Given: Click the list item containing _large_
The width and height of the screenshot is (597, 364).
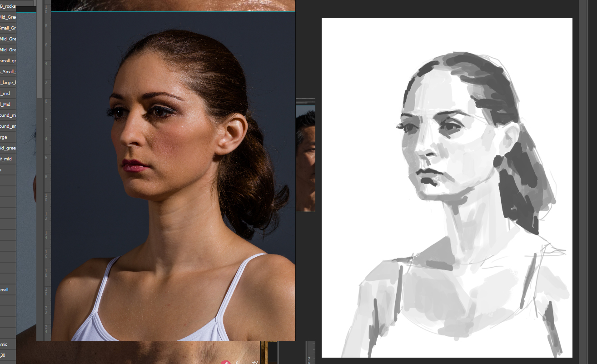Looking at the screenshot, I should click(8, 83).
